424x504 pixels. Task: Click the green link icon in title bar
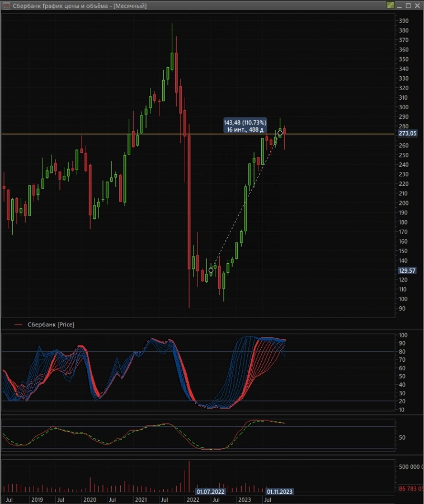point(390,5)
